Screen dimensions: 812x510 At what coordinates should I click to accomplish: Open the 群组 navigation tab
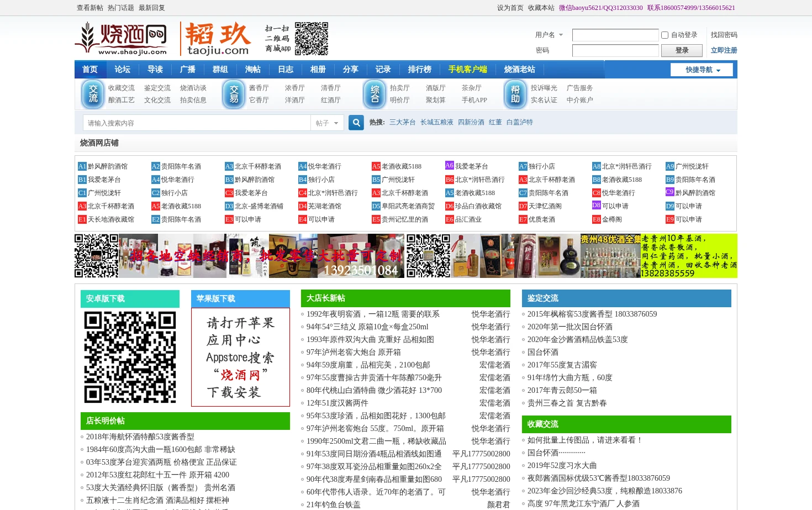220,70
